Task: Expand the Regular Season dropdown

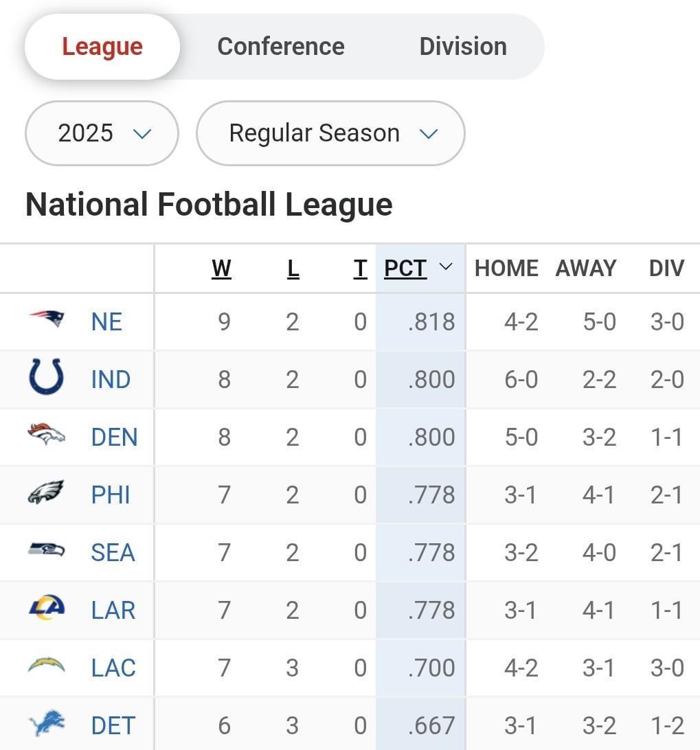Action: pos(330,133)
